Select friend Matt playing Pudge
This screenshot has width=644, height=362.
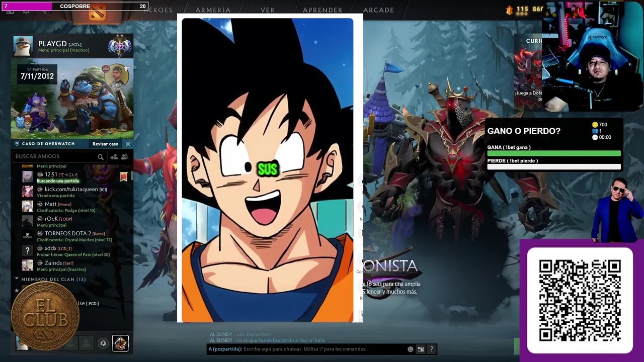click(74, 207)
